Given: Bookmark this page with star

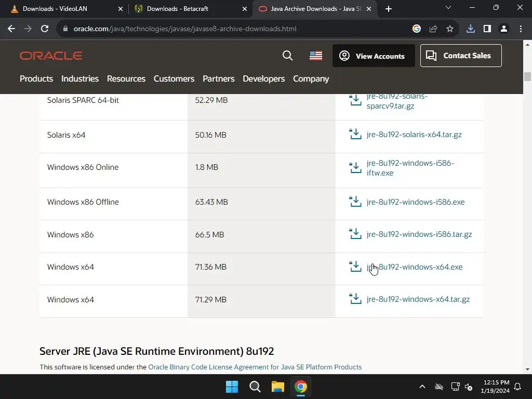Looking at the screenshot, I should click(x=450, y=29).
